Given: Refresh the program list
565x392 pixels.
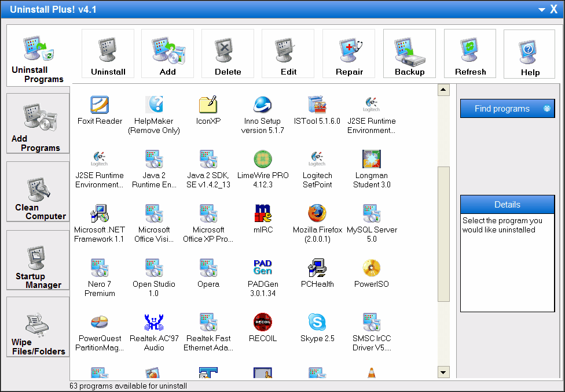Looking at the screenshot, I should coord(470,54).
